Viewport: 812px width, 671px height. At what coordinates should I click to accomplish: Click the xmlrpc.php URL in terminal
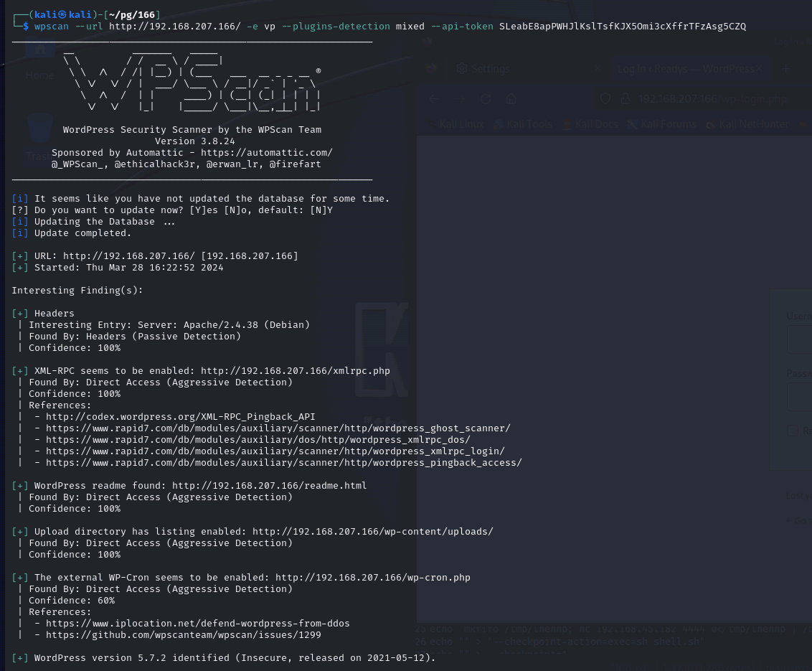pyautogui.click(x=296, y=371)
